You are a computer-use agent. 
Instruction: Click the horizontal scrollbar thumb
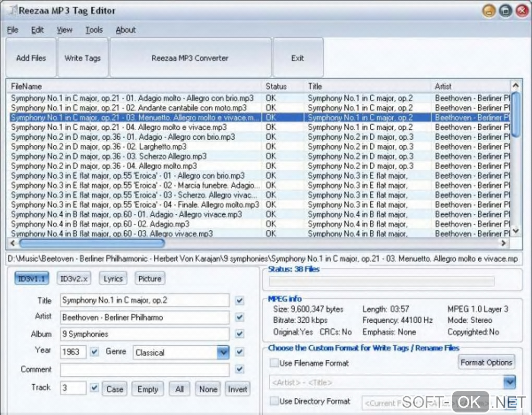pyautogui.click(x=92, y=243)
